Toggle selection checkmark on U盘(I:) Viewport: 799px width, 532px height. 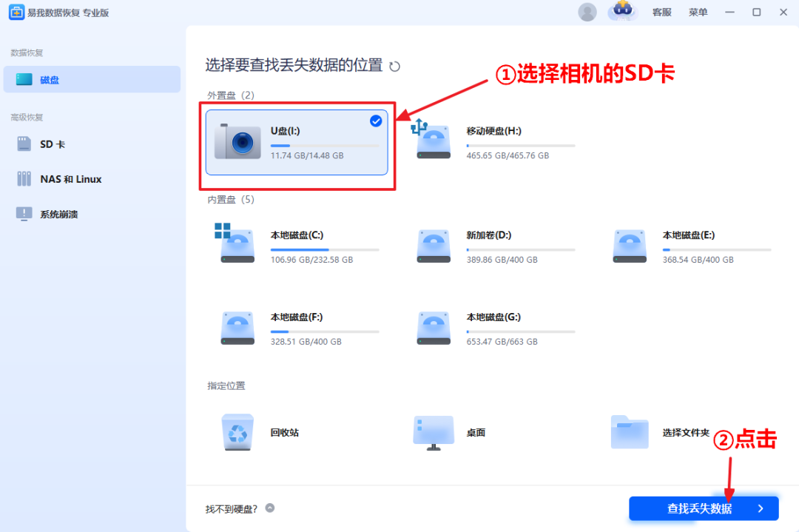click(376, 121)
